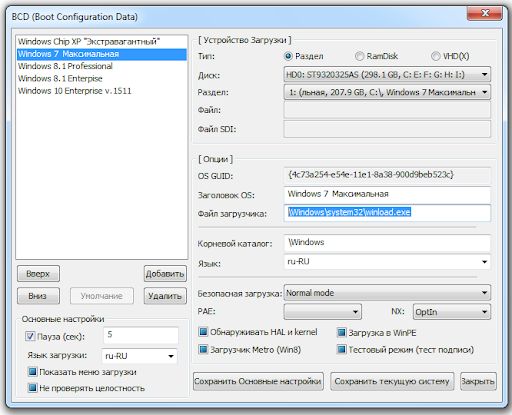Click the Файл загрузчика winload.exe field

point(387,213)
